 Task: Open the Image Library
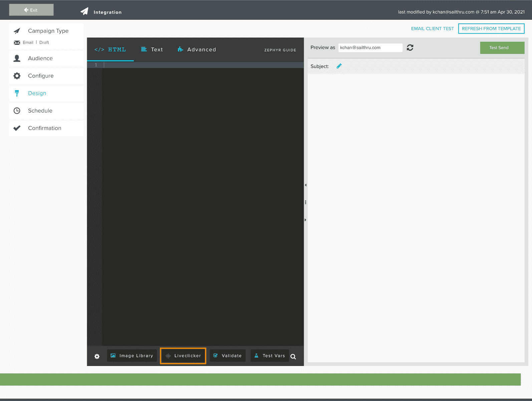132,356
